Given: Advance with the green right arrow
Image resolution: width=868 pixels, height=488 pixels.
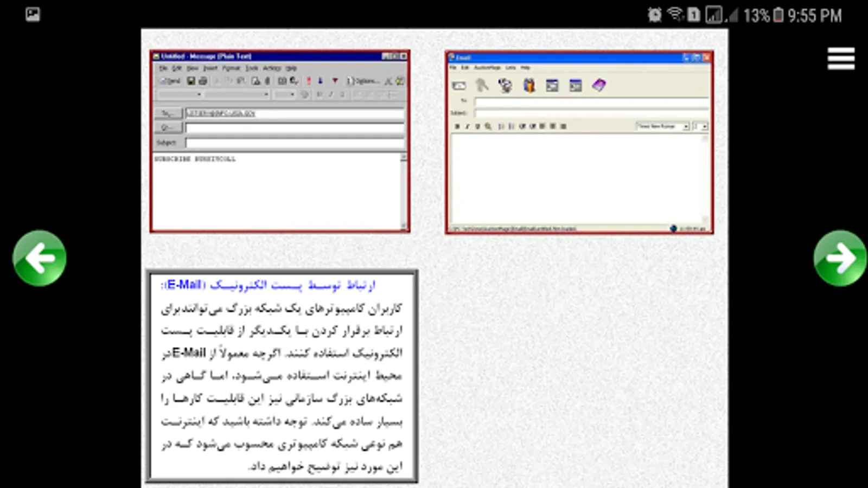Looking at the screenshot, I should coord(840,258).
